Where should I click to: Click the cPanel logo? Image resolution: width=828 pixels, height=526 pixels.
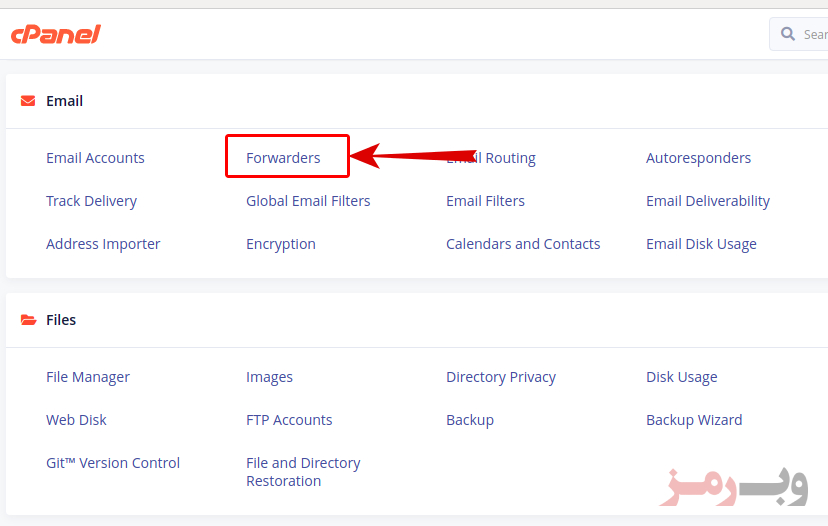click(55, 34)
